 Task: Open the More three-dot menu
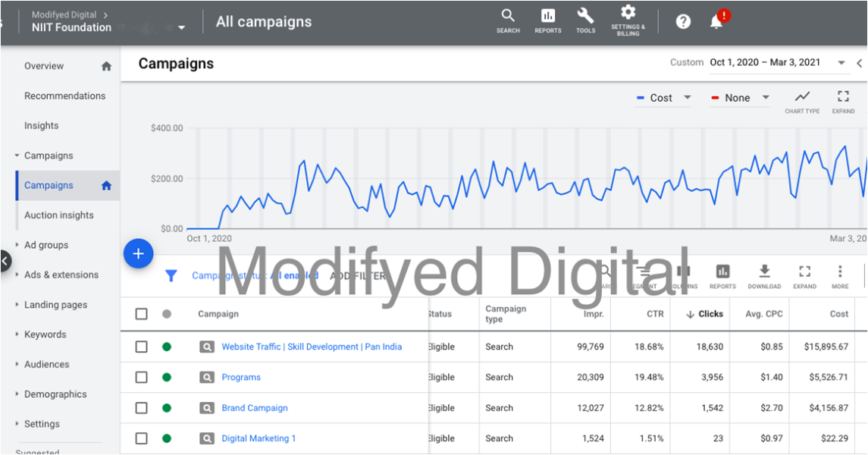coord(840,276)
